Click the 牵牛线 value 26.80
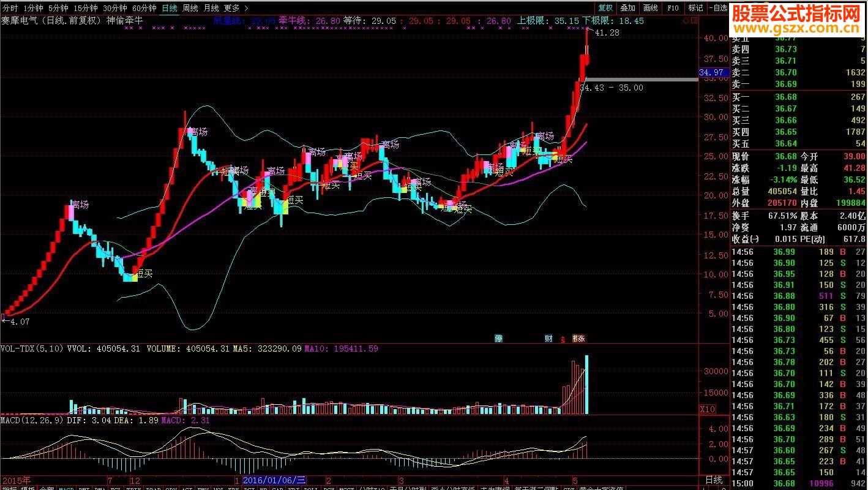The image size is (868, 490). (327, 20)
